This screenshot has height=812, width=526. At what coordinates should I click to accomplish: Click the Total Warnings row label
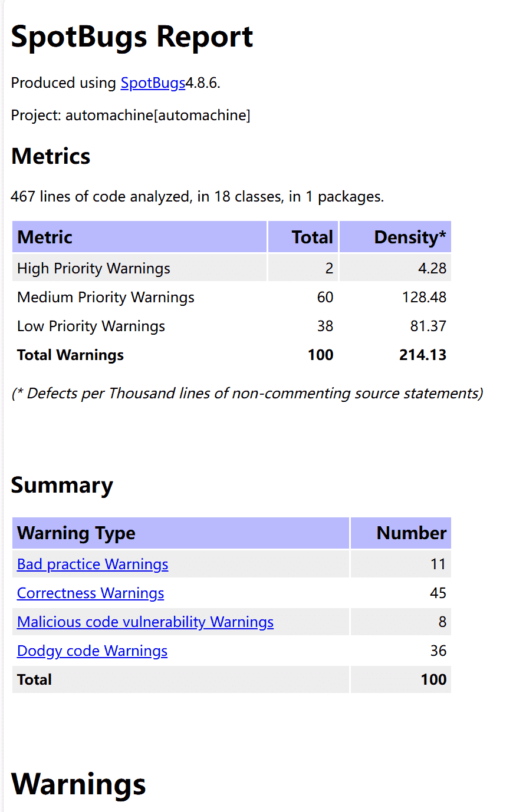point(70,355)
